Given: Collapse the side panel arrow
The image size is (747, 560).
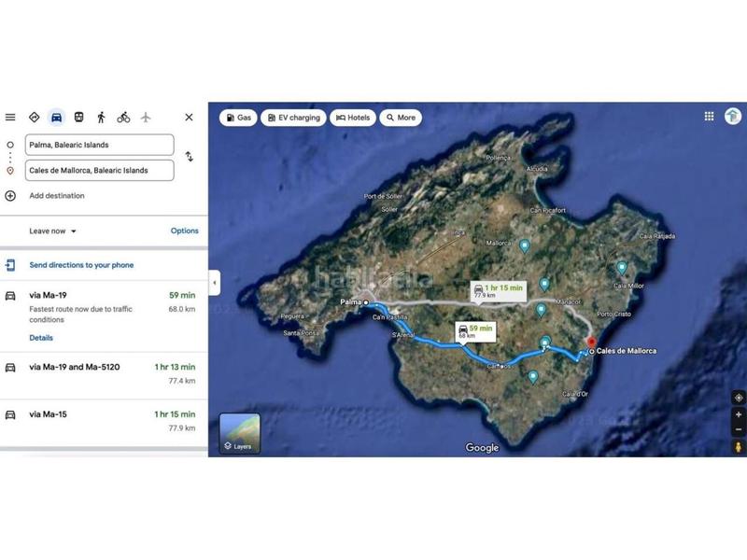Looking at the screenshot, I should pos(215,282).
